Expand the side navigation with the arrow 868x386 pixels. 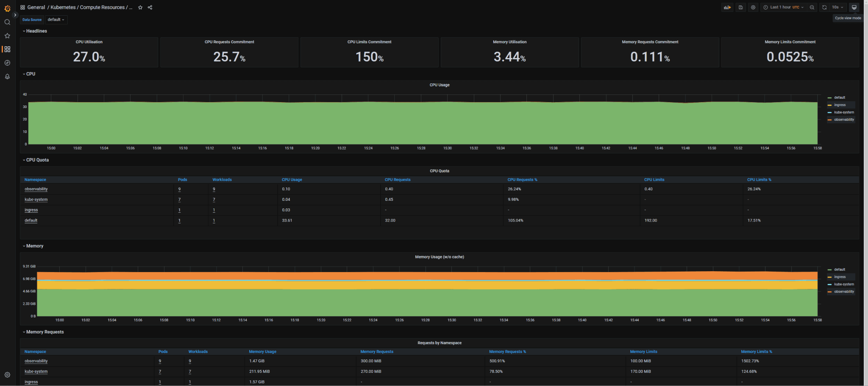15,15
